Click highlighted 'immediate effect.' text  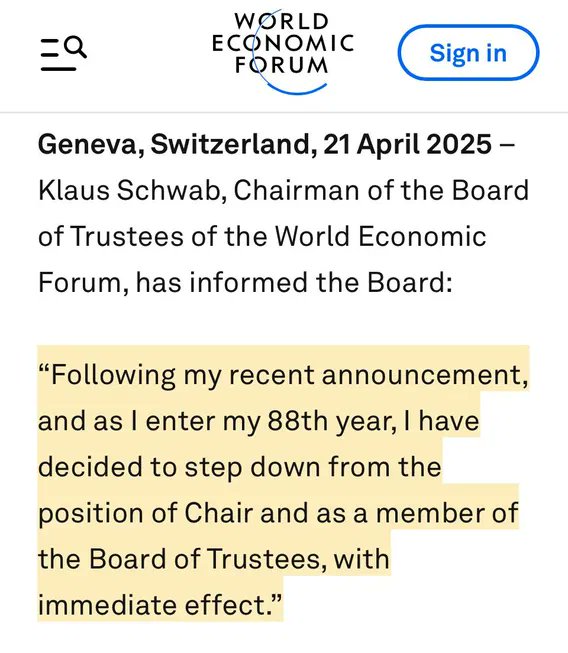click(159, 605)
